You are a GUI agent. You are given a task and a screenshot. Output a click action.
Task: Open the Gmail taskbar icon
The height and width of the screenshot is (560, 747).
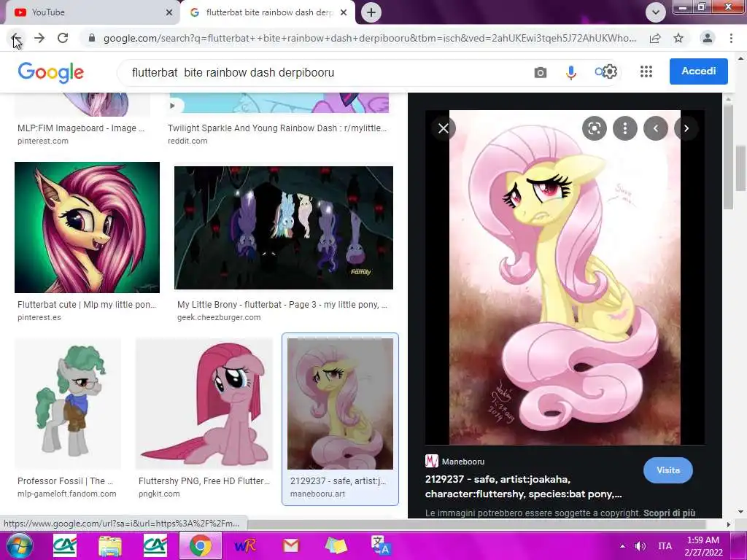point(290,546)
